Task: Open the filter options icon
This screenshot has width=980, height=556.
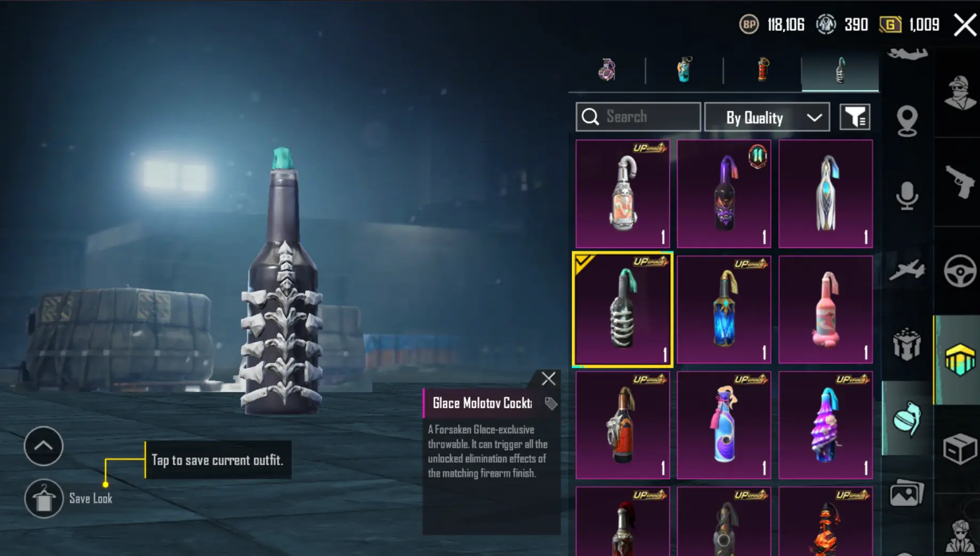Action: pyautogui.click(x=855, y=117)
